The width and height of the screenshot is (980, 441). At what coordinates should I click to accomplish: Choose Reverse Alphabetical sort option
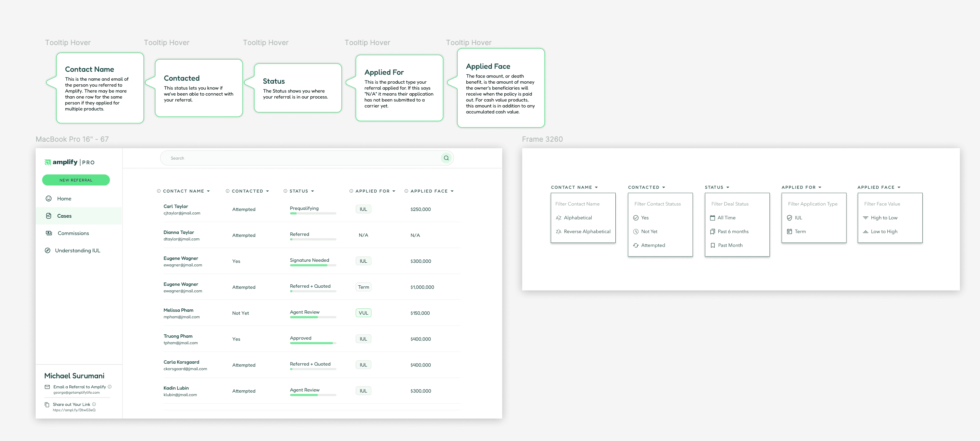pos(587,232)
